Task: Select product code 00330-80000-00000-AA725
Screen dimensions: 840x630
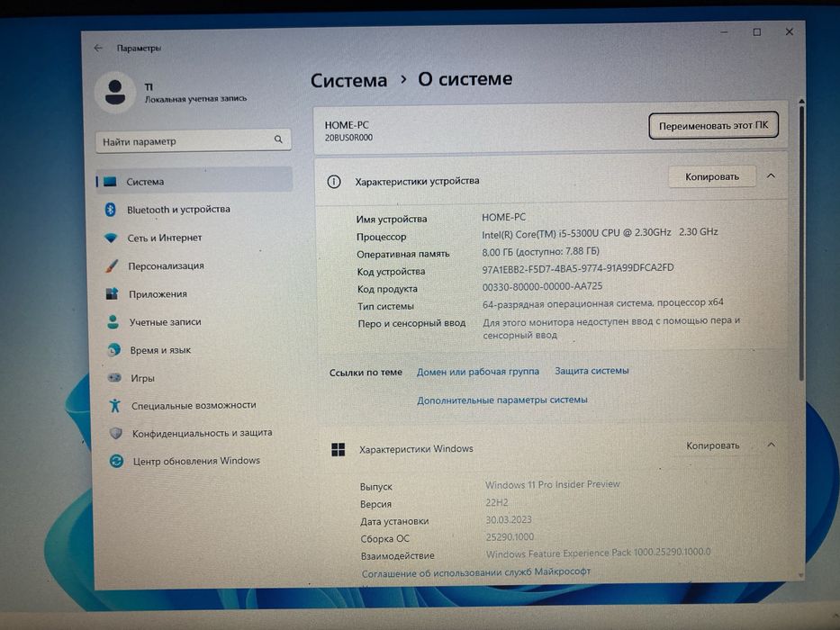Action: point(542,286)
